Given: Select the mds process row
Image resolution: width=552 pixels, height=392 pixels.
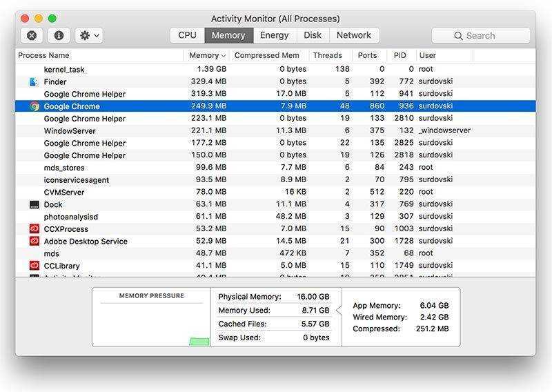Looking at the screenshot, I should [x=275, y=253].
